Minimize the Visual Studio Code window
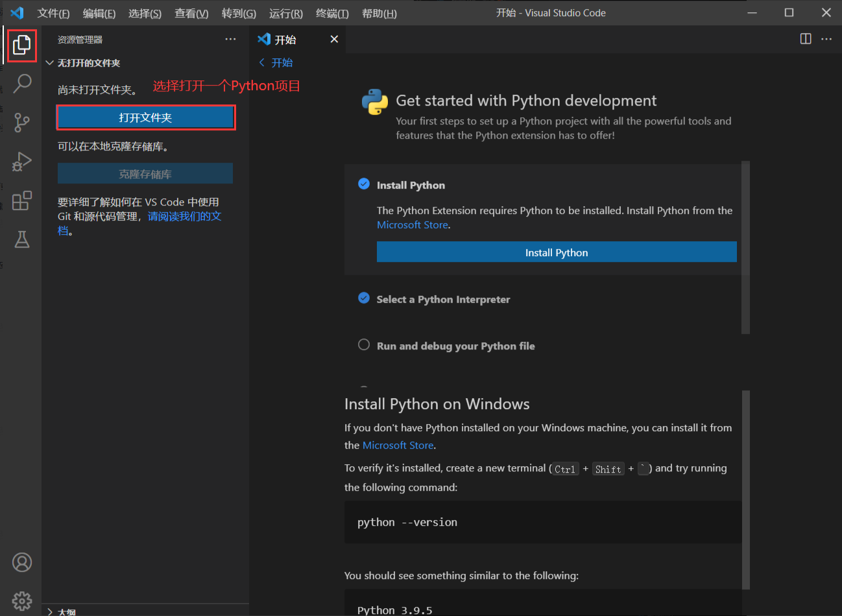The width and height of the screenshot is (842, 616). [752, 13]
